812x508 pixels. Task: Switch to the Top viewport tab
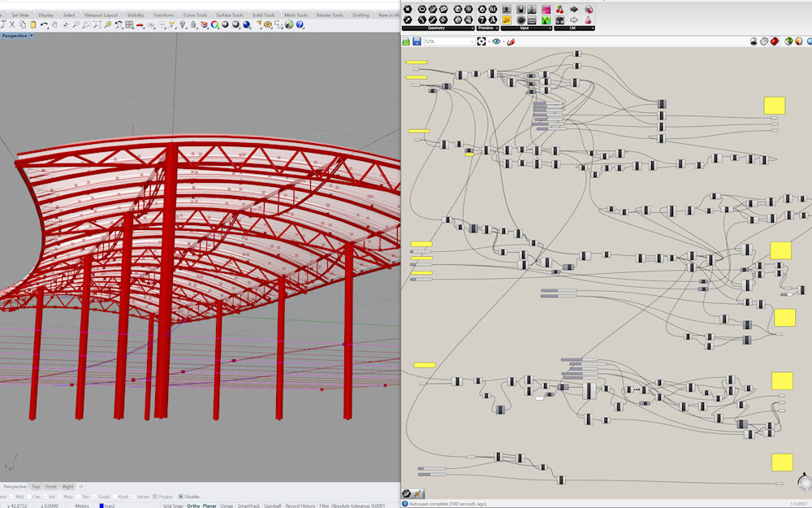tap(34, 486)
